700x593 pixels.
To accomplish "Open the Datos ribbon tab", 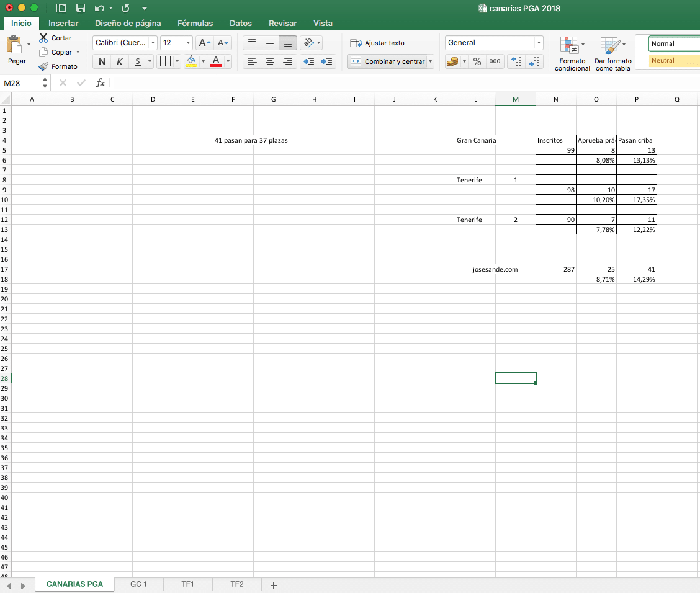I will coord(241,23).
